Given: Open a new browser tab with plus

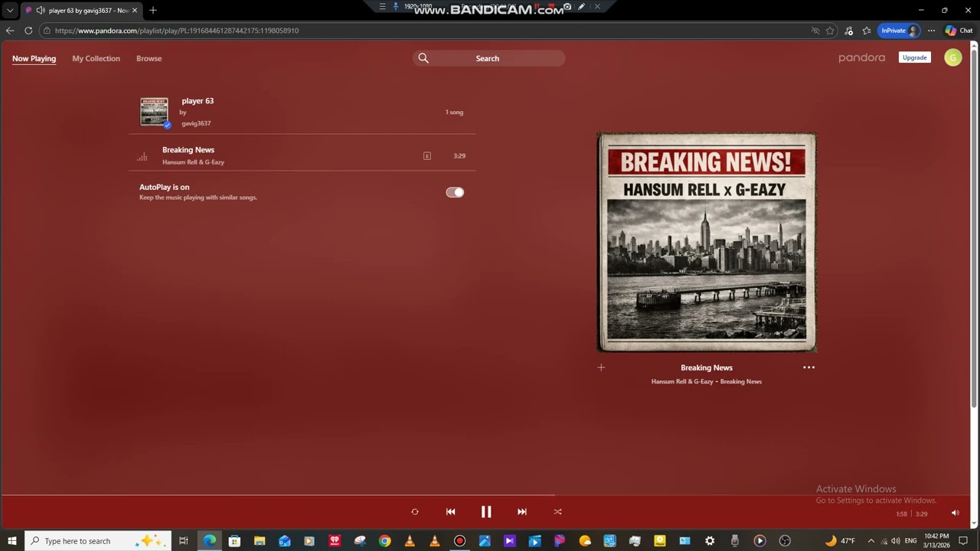Looking at the screenshot, I should point(153,10).
